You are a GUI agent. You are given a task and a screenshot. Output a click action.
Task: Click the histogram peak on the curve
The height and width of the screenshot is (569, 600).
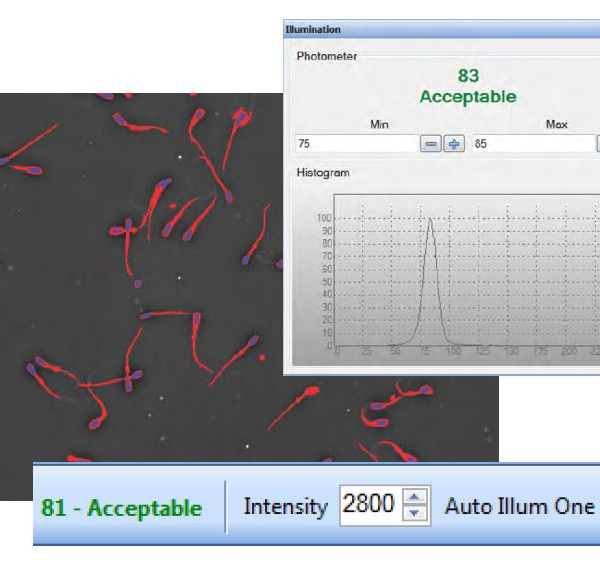[430, 220]
